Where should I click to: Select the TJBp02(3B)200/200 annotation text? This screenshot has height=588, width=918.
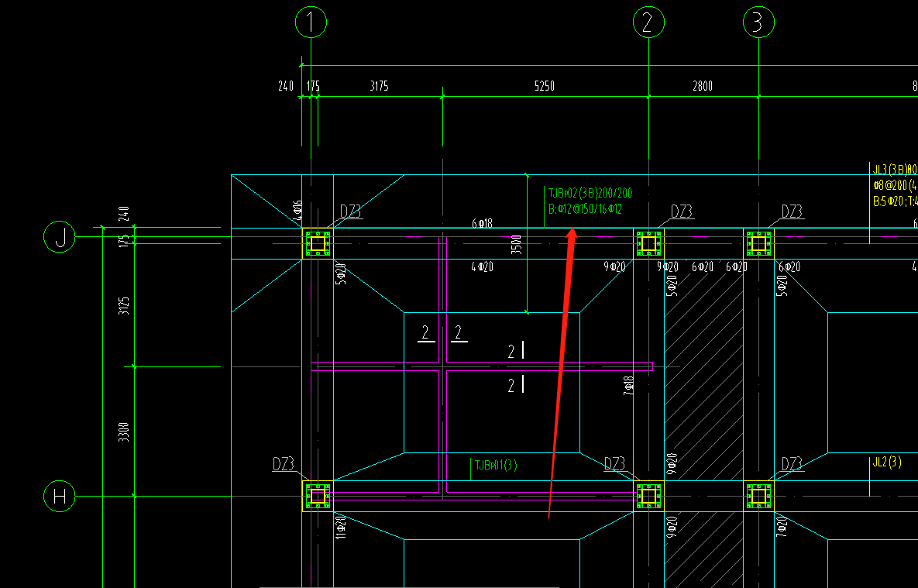[590, 193]
